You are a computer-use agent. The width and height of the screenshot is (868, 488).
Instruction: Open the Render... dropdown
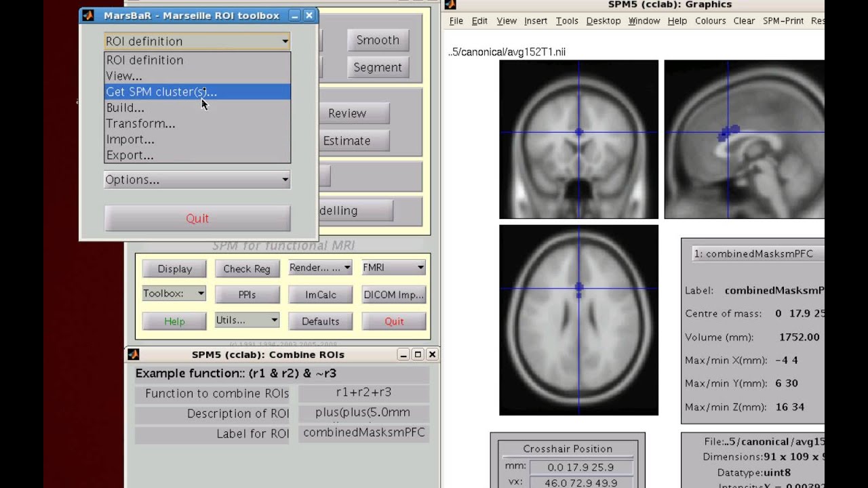click(x=320, y=268)
